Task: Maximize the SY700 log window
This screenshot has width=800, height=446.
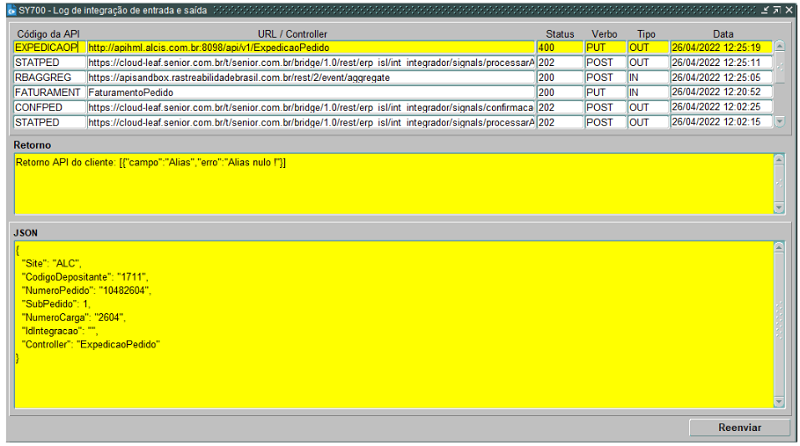Action: 777,10
